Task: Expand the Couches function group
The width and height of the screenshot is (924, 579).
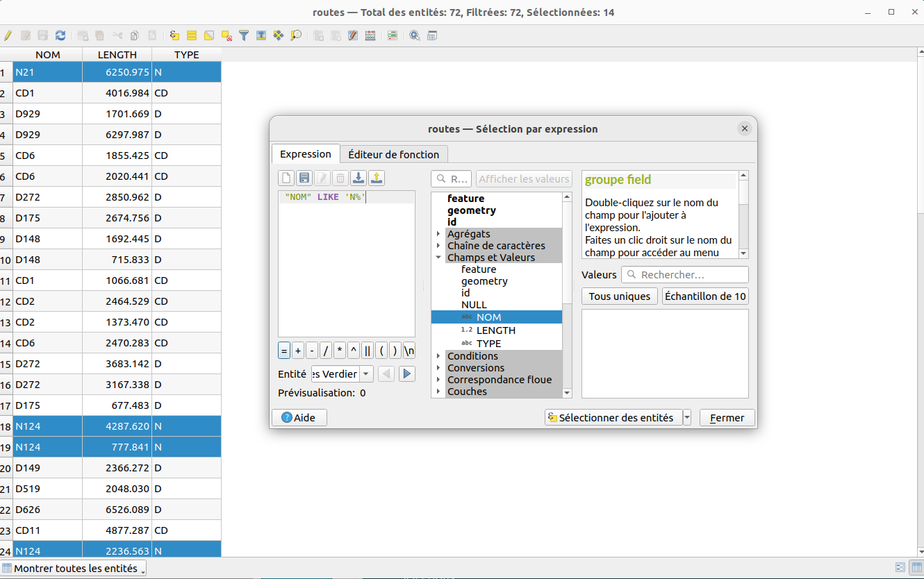Action: (x=438, y=392)
